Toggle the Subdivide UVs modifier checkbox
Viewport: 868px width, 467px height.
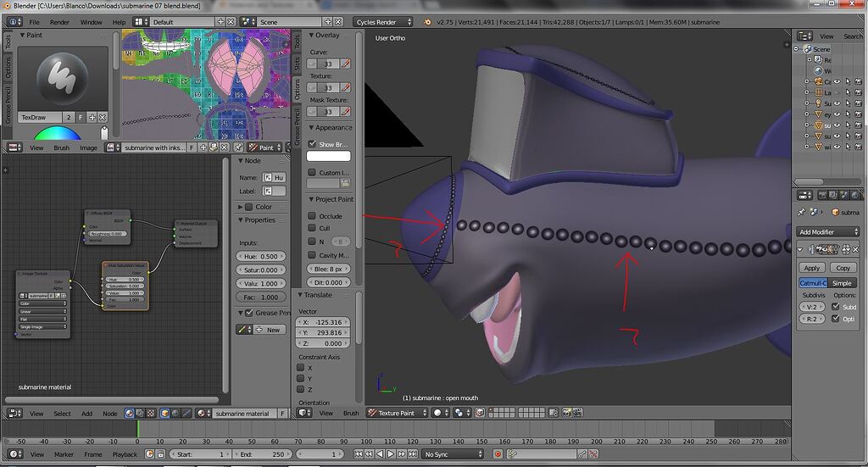pos(836,307)
